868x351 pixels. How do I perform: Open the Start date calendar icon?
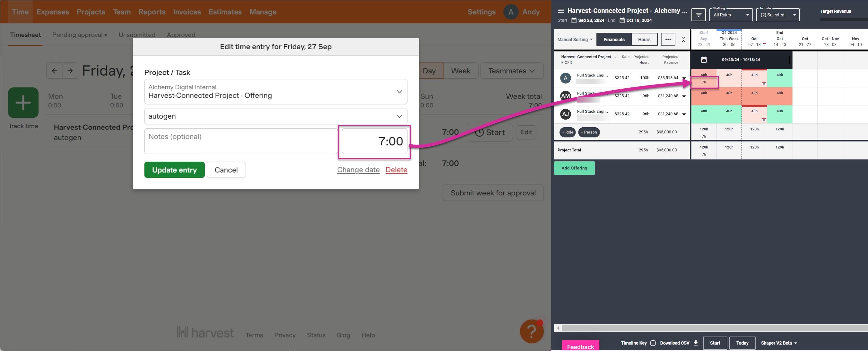tap(574, 21)
